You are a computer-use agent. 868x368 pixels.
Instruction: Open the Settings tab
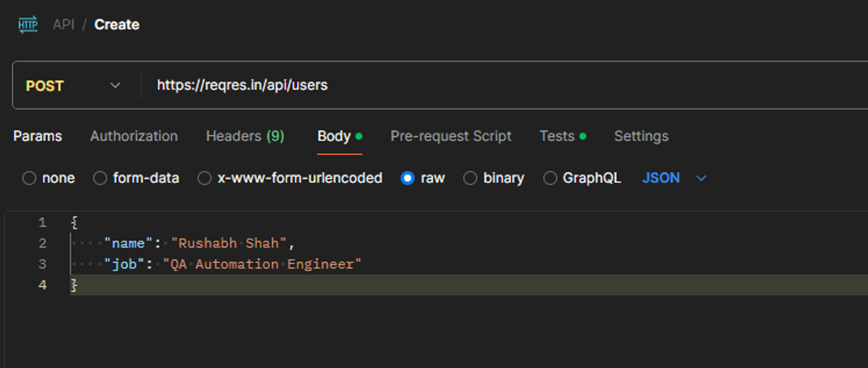[641, 136]
